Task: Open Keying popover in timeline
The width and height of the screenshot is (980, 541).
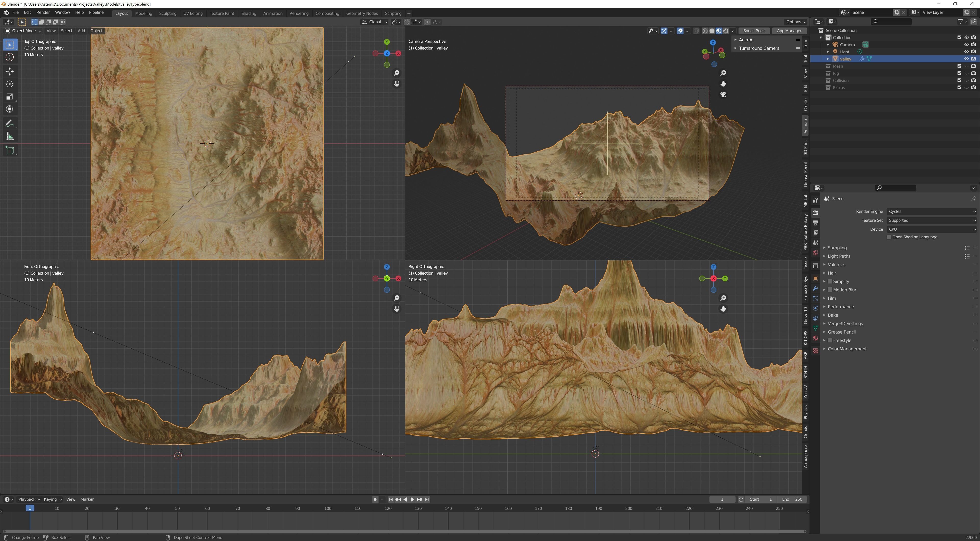Action: [x=52, y=499]
